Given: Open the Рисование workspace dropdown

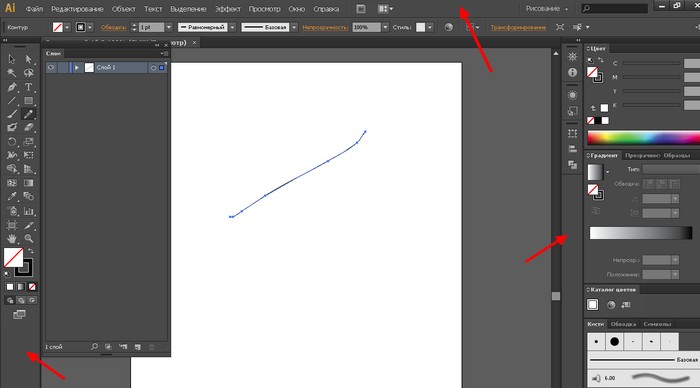Looking at the screenshot, I should point(547,8).
